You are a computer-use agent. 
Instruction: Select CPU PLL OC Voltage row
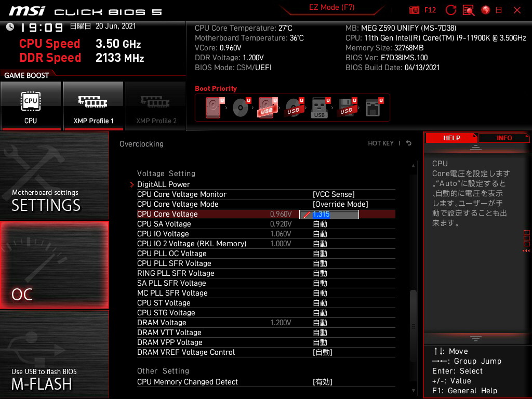266,254
